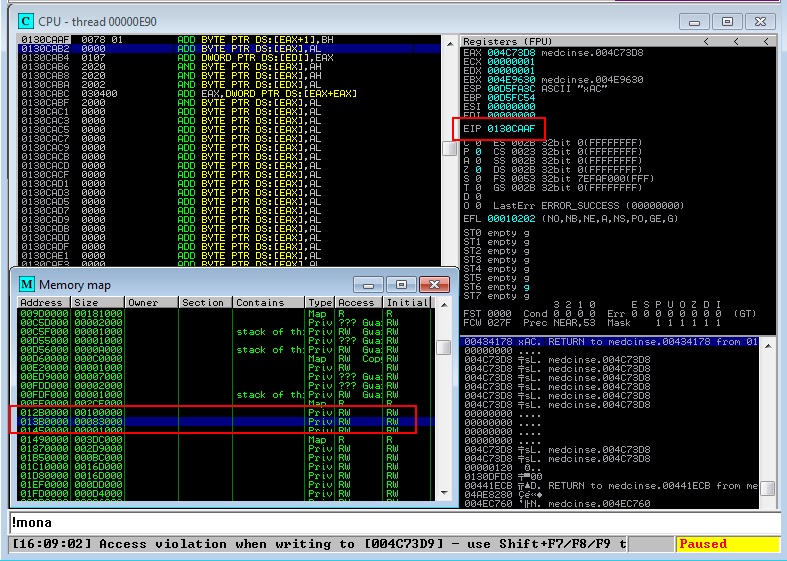Select EIP register value 0130CAAF
The image size is (787, 561).
pos(511,129)
